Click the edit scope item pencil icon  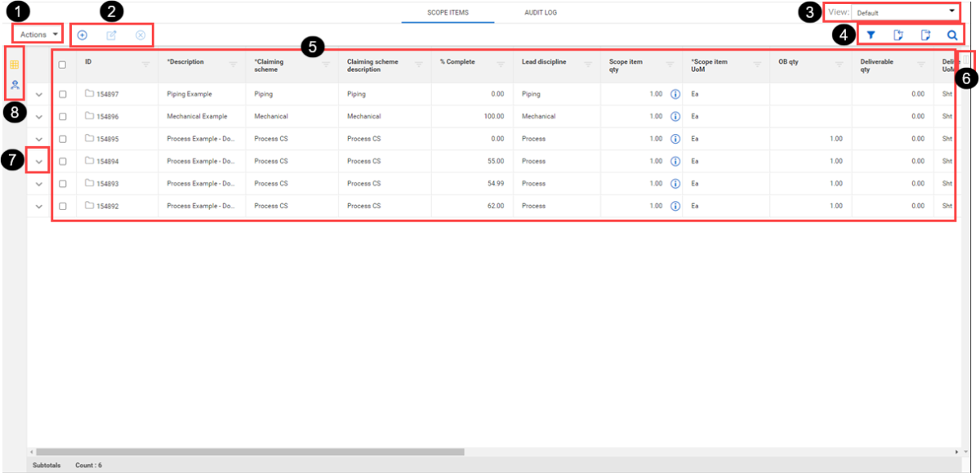click(x=112, y=35)
